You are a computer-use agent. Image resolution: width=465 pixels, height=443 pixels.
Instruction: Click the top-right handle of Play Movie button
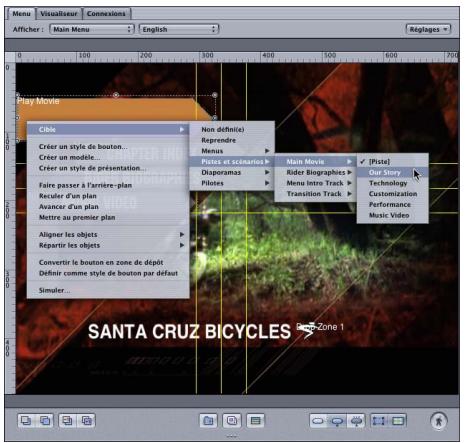(x=215, y=95)
